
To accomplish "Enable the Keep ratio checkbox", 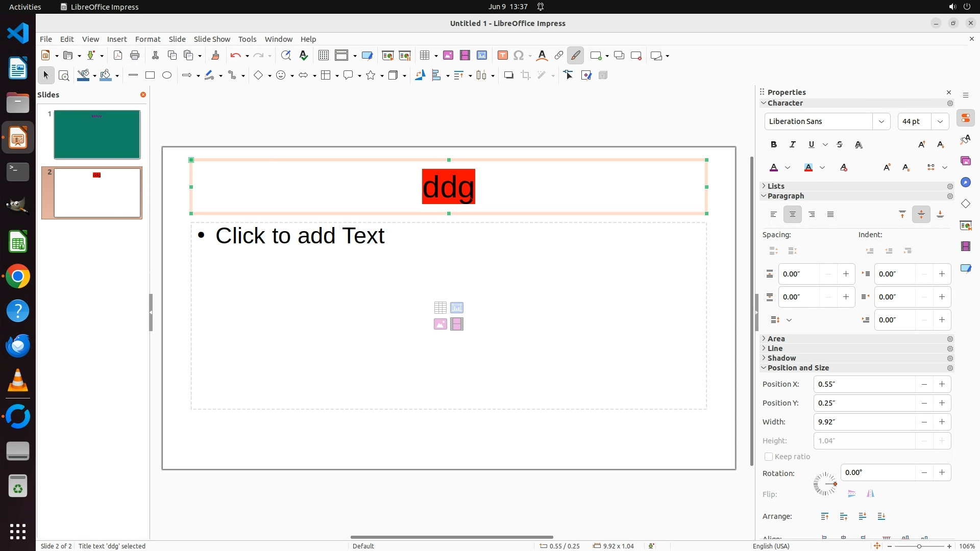I will (x=769, y=457).
